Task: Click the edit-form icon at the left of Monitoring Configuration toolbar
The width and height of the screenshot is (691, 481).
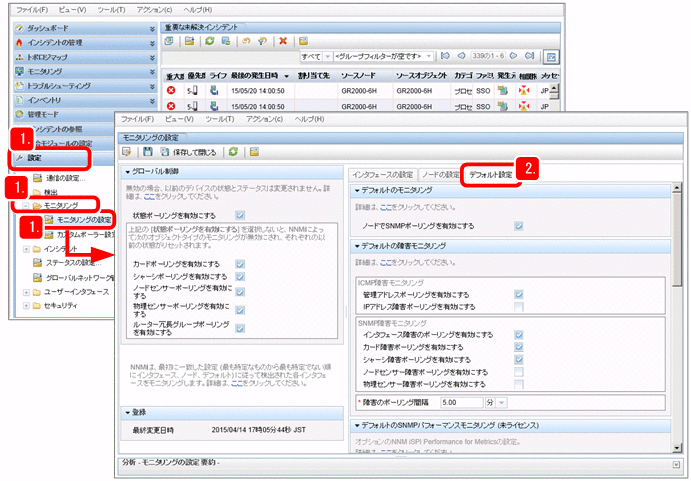Action: pos(126,152)
